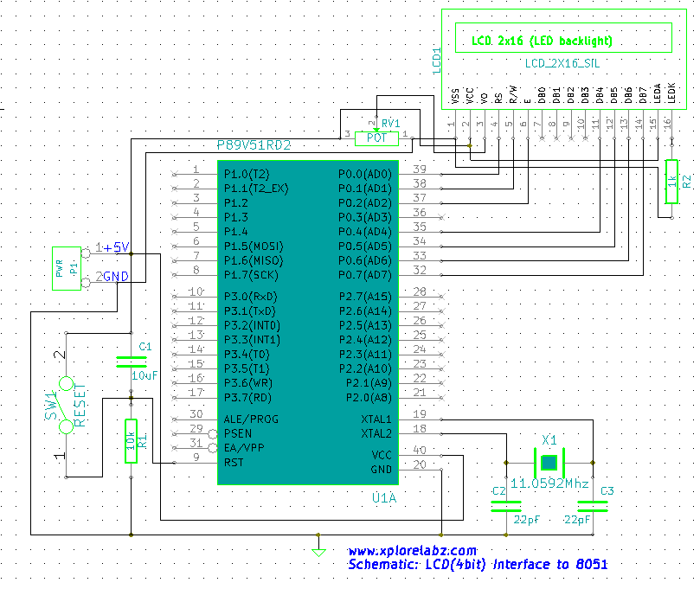Select the P0.4(AD4) pin label

pos(365,232)
